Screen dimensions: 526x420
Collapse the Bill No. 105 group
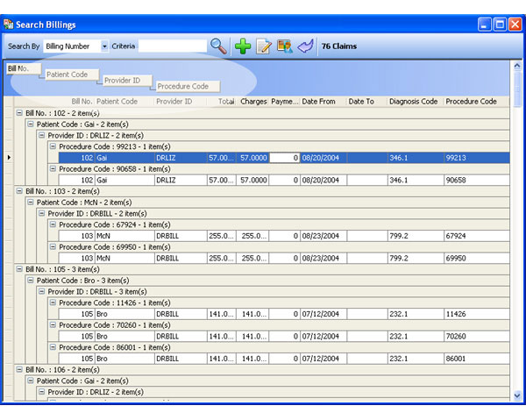(19, 269)
